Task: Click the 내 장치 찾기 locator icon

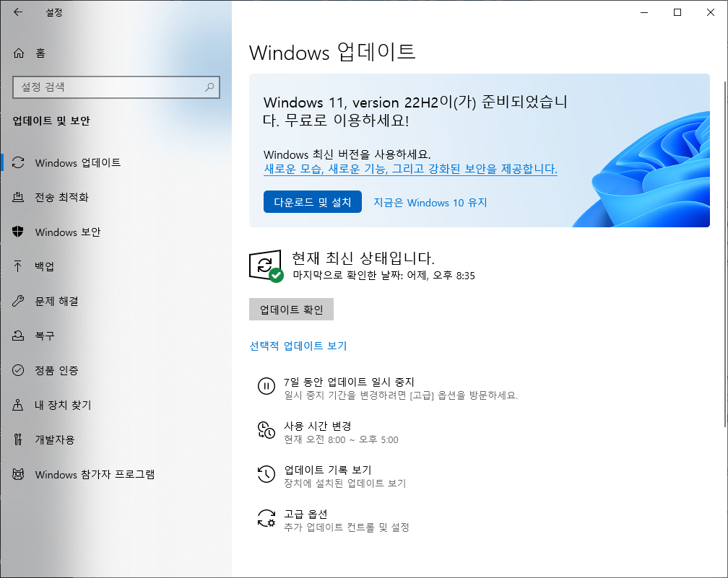Action: coord(17,405)
